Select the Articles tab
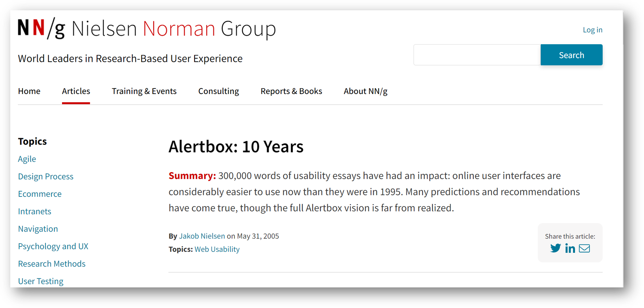Screen dimensions: 644x308 coord(76,91)
